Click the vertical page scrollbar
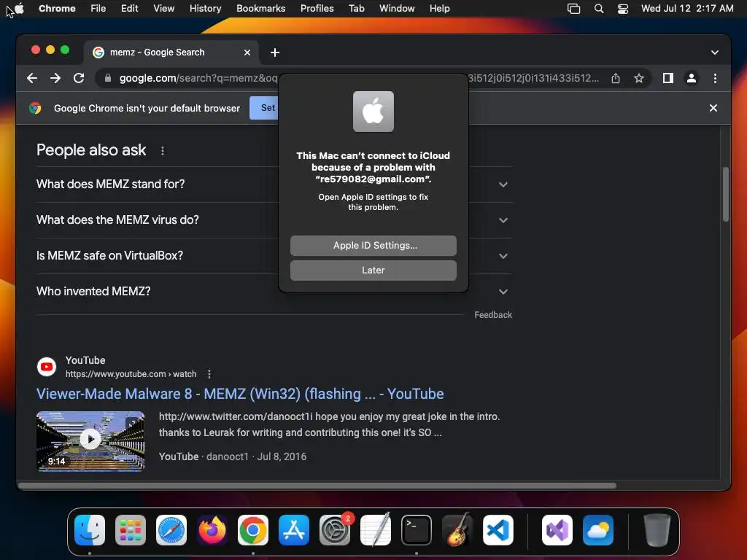The height and width of the screenshot is (560, 747). 726,194
